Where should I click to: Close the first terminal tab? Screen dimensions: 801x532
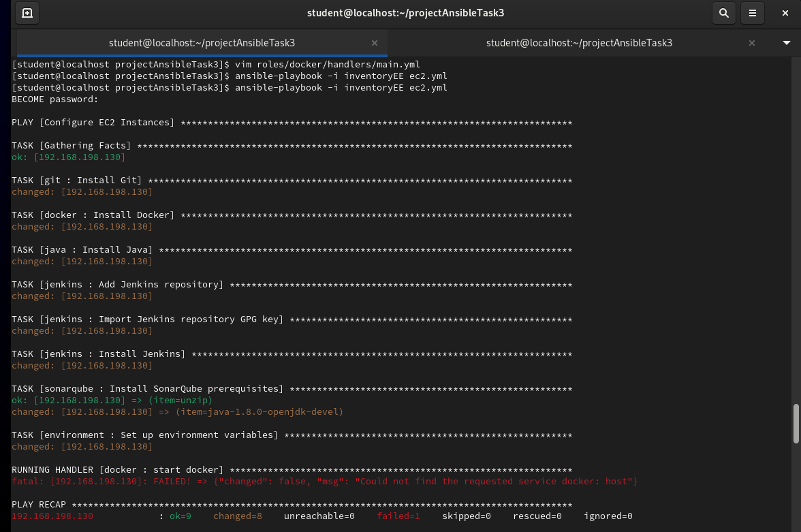375,43
